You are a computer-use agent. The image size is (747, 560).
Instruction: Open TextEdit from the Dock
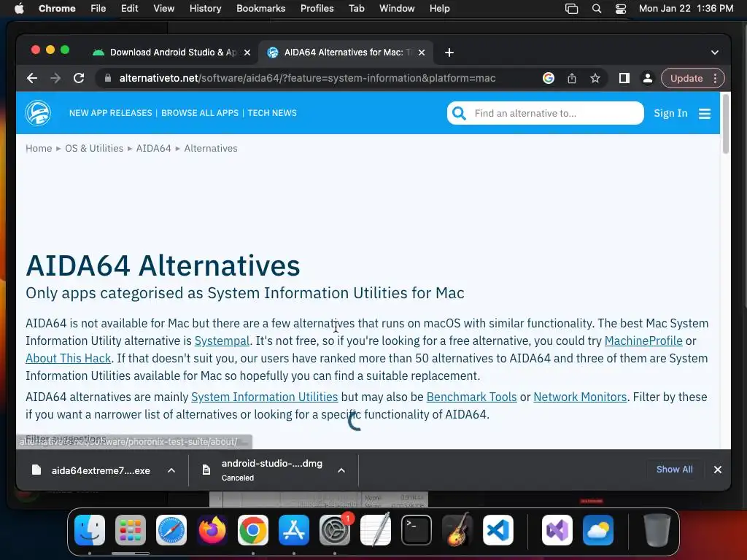coord(376,530)
